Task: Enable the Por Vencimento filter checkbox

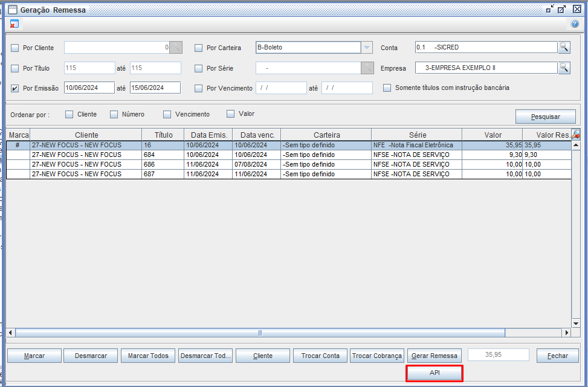Action: (x=198, y=88)
